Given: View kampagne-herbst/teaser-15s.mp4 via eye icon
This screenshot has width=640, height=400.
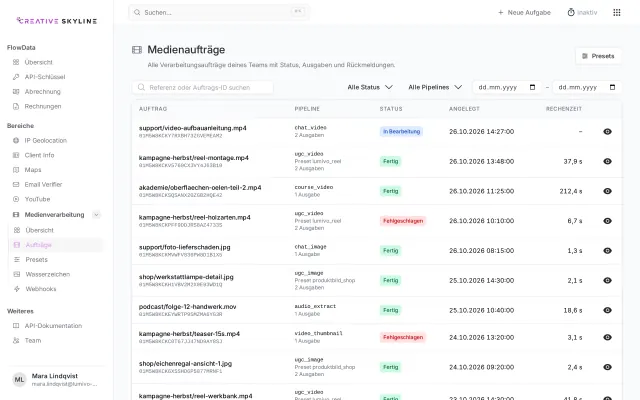Looking at the screenshot, I should [x=607, y=337].
